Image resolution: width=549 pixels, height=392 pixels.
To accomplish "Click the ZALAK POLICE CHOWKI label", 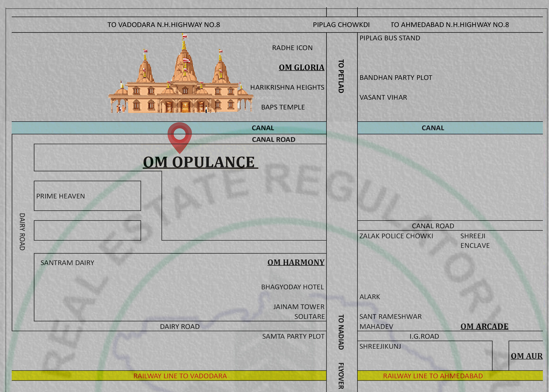I will 396,236.
